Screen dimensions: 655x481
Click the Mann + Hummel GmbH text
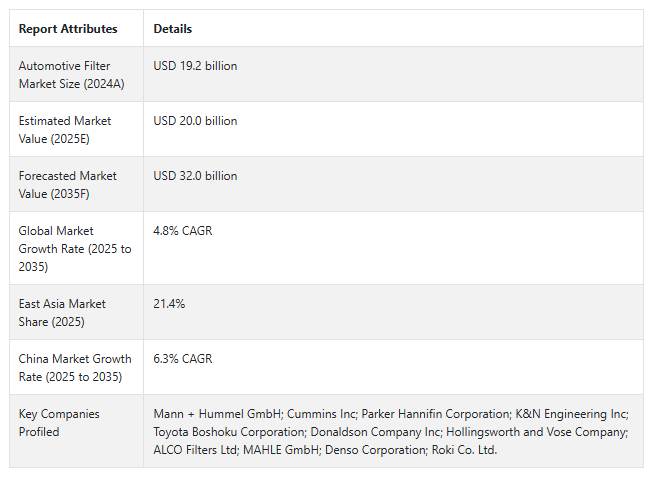(217, 414)
